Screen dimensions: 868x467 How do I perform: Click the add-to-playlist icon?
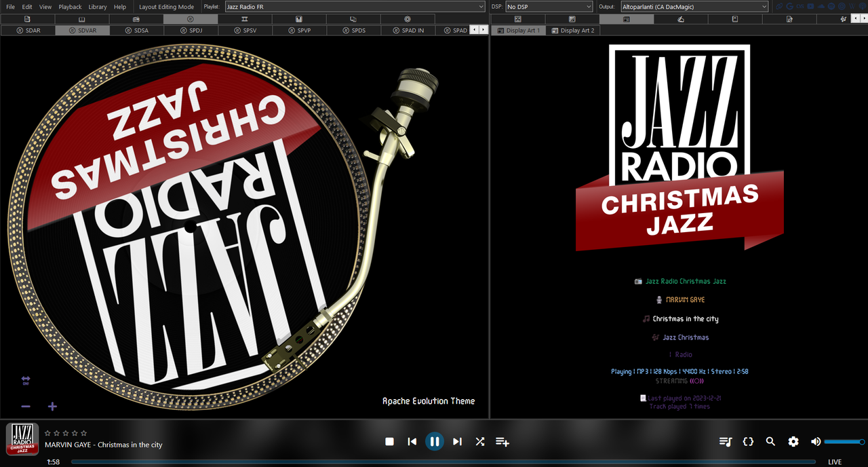[x=502, y=442]
